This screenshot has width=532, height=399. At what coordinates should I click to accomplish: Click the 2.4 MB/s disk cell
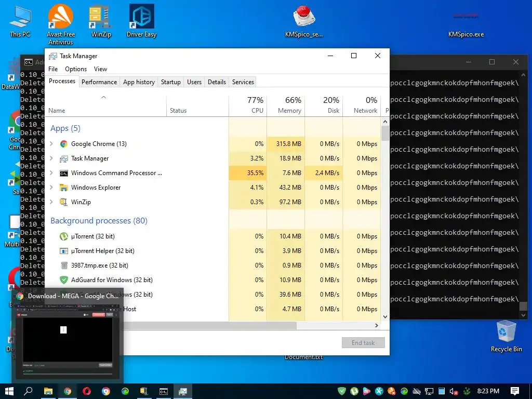click(x=324, y=173)
